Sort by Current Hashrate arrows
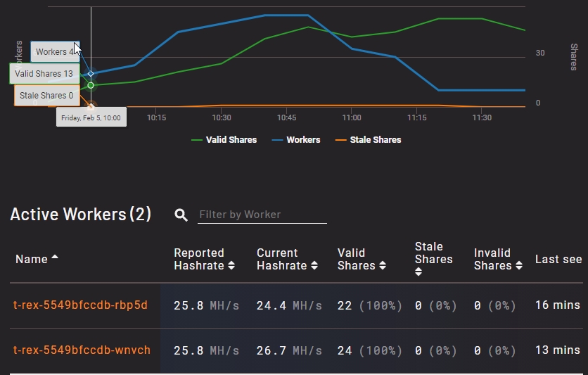 coord(314,266)
